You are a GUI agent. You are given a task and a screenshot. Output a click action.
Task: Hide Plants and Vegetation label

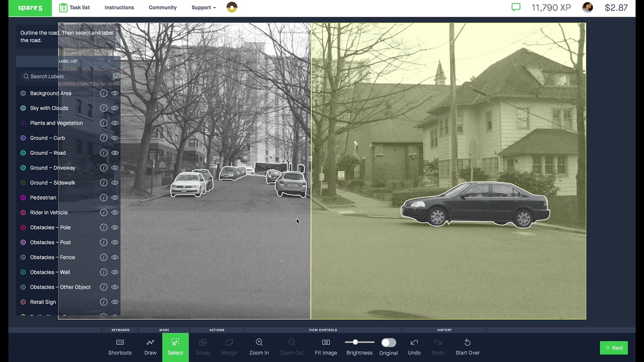point(115,123)
